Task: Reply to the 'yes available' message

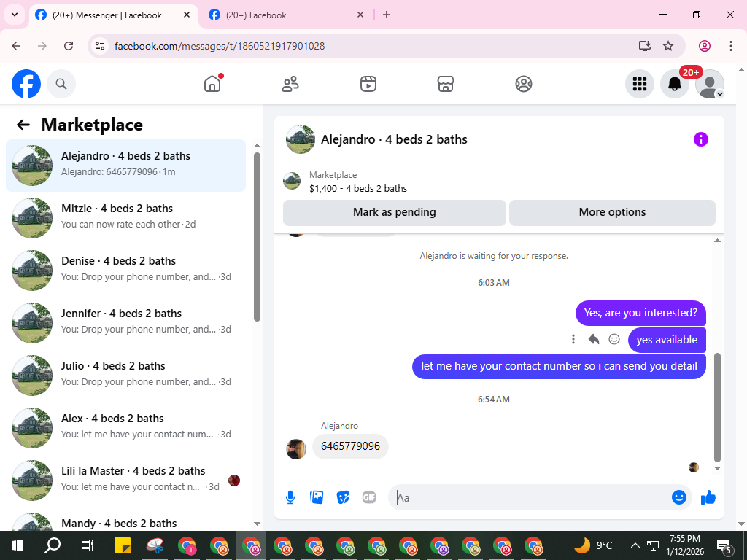Action: 594,339
